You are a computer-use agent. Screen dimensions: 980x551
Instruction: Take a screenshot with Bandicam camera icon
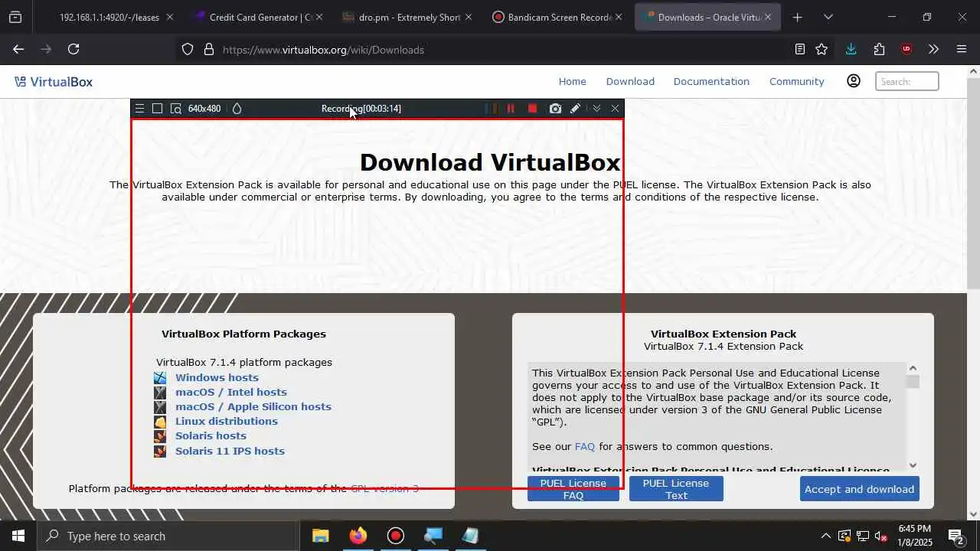(x=555, y=109)
